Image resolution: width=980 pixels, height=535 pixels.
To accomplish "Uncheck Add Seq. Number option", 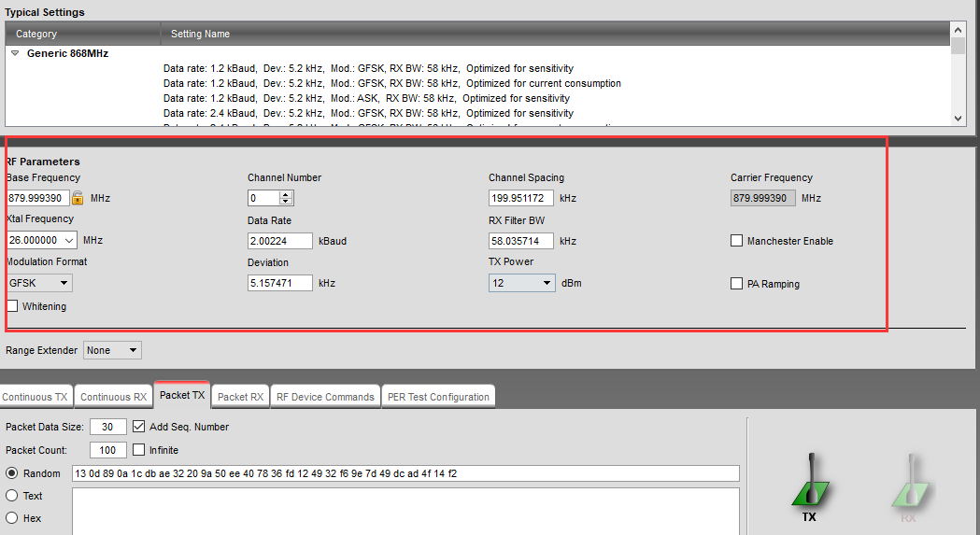I will [x=139, y=427].
